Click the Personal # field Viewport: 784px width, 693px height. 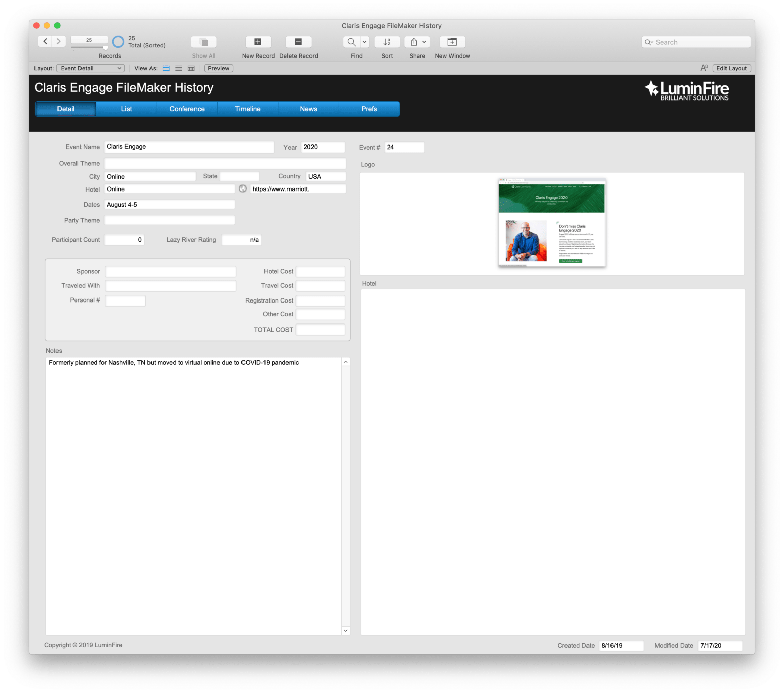tap(125, 300)
